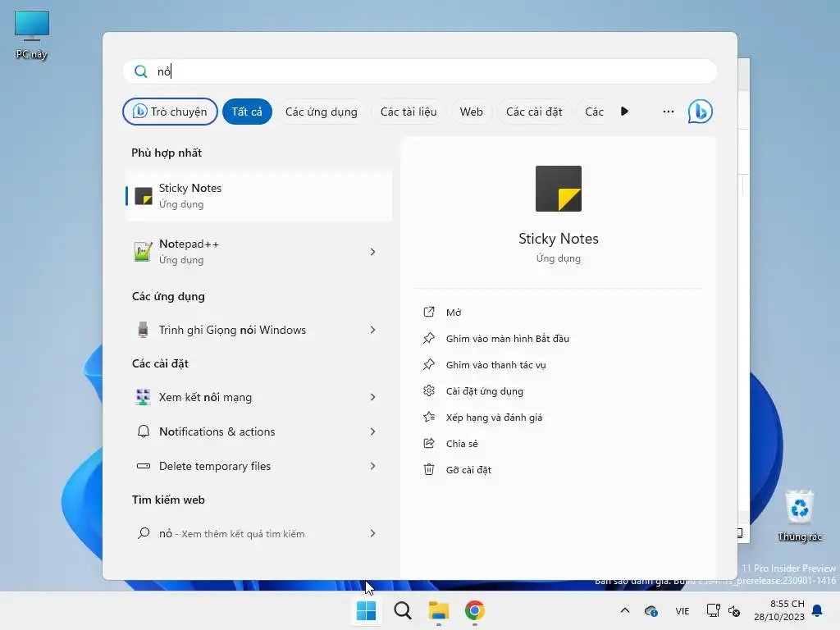Click the star icon for rating

[428, 417]
